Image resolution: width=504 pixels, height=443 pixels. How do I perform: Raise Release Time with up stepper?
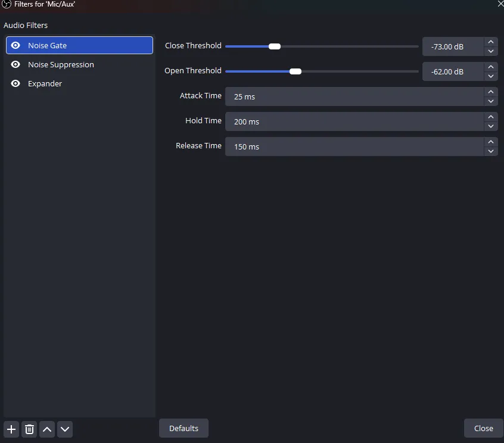pyautogui.click(x=491, y=142)
